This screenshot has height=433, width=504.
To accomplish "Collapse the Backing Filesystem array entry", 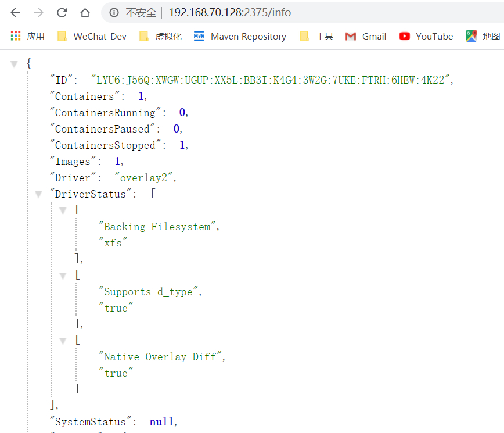I will 63,210.
